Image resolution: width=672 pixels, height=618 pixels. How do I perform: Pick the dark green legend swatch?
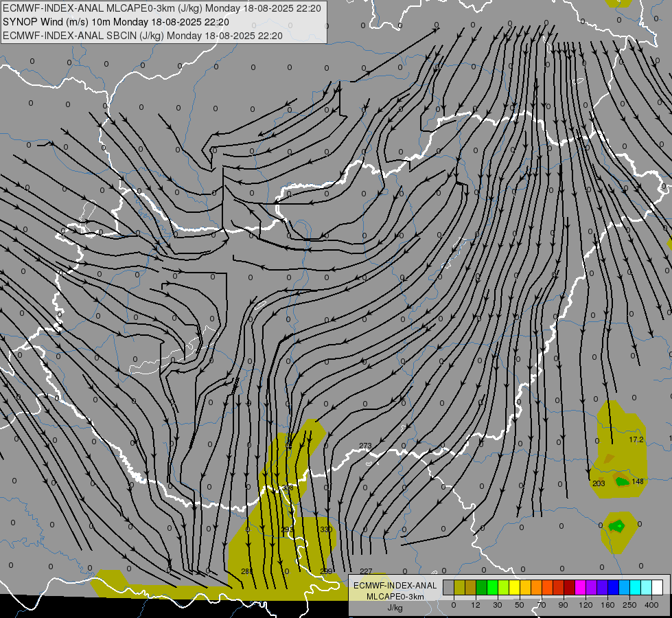pos(482,587)
